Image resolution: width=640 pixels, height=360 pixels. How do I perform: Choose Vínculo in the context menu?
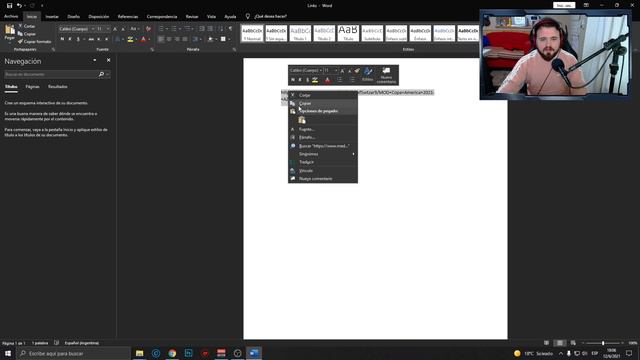tap(323, 171)
